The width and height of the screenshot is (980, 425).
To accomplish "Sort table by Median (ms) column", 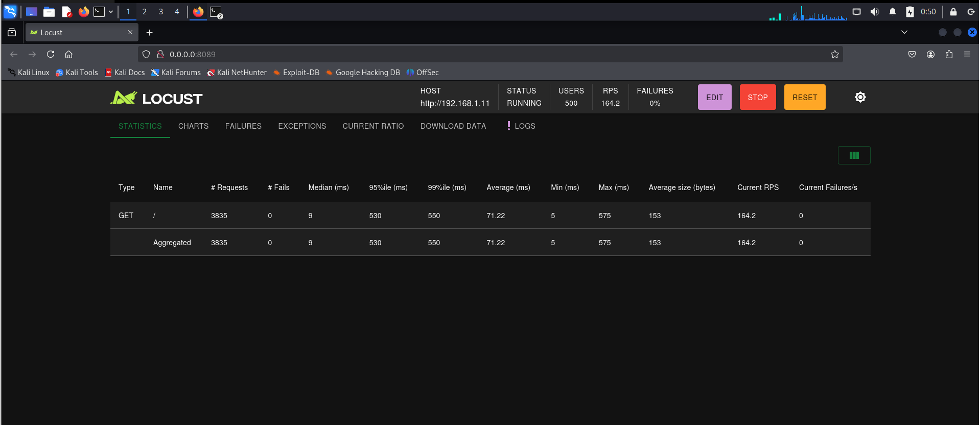I will click(329, 187).
